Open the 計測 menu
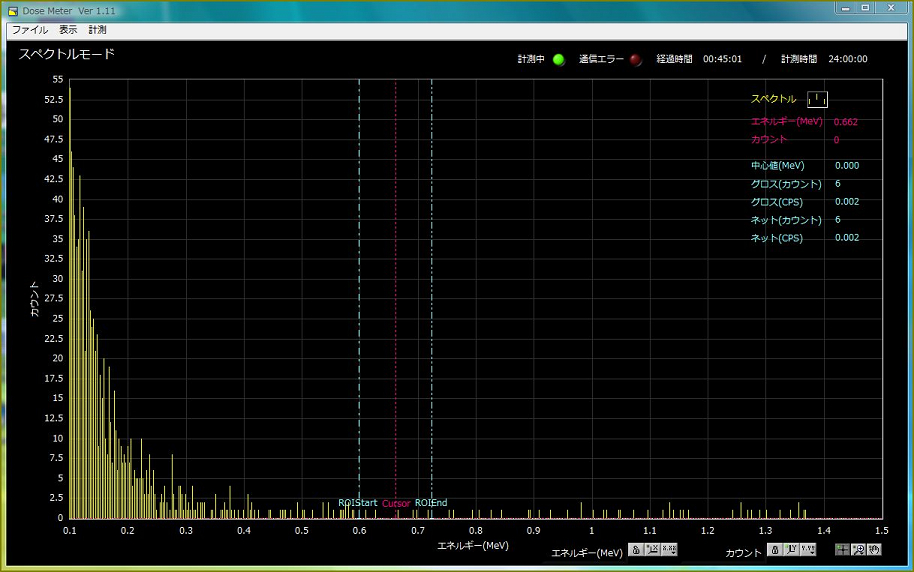The width and height of the screenshot is (914, 572). (x=97, y=30)
